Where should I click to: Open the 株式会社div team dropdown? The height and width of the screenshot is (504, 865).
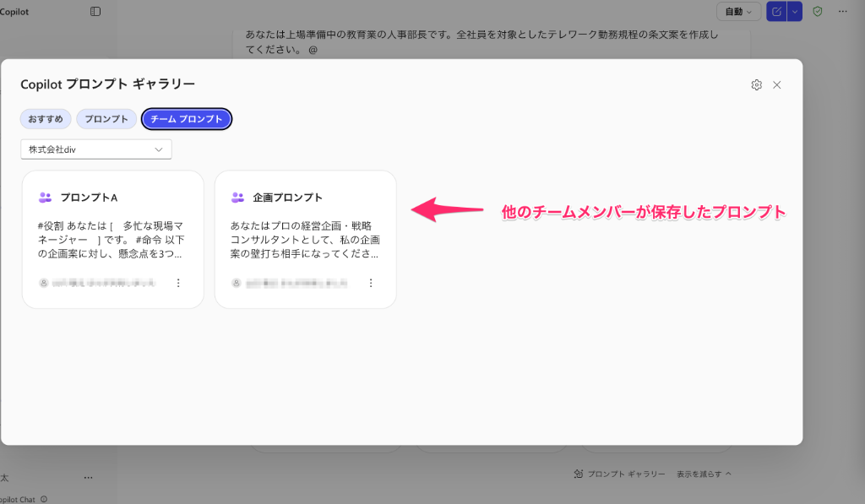click(x=96, y=149)
